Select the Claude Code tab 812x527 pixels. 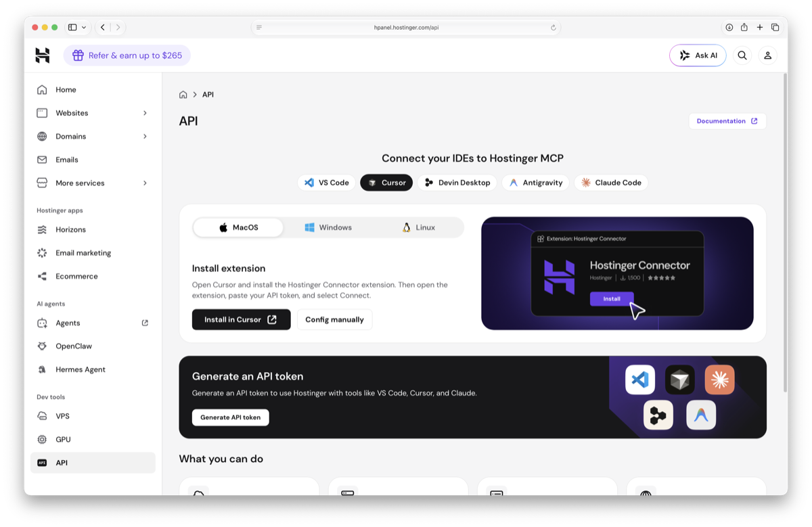(611, 183)
